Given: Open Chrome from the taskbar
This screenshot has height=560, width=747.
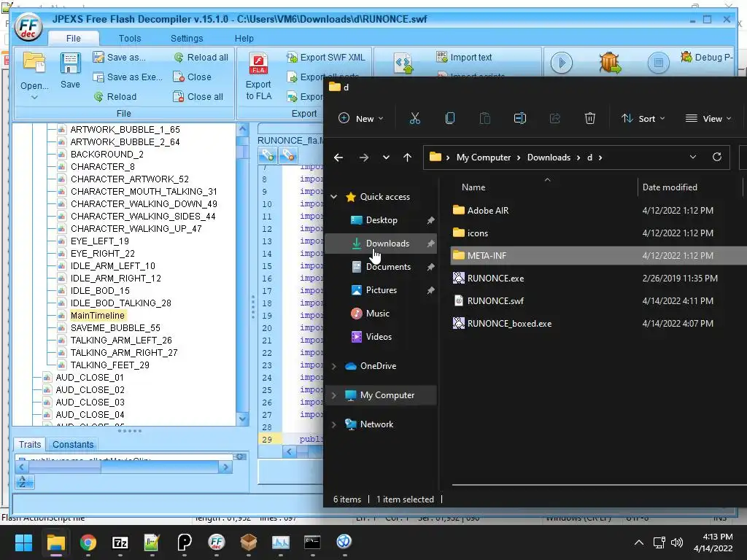Looking at the screenshot, I should pos(88,542).
